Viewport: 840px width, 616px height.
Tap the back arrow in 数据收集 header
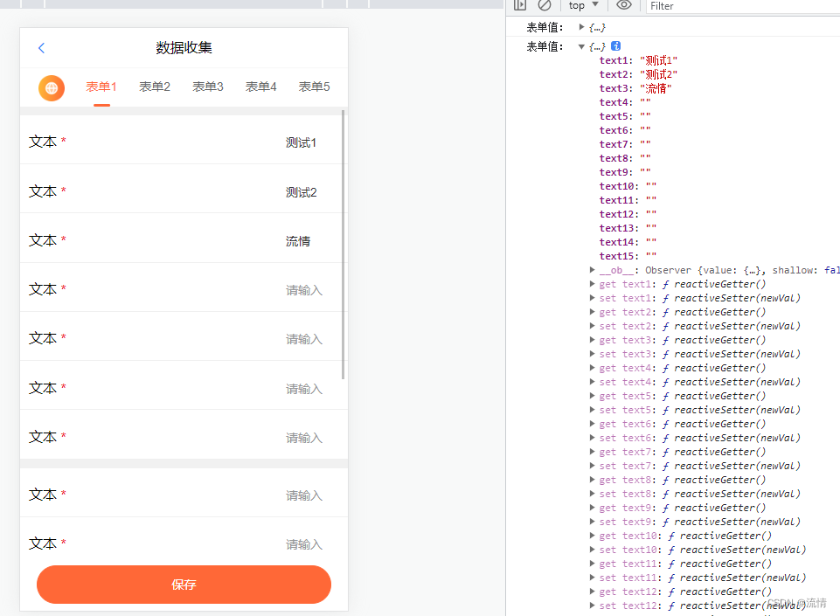(41, 48)
